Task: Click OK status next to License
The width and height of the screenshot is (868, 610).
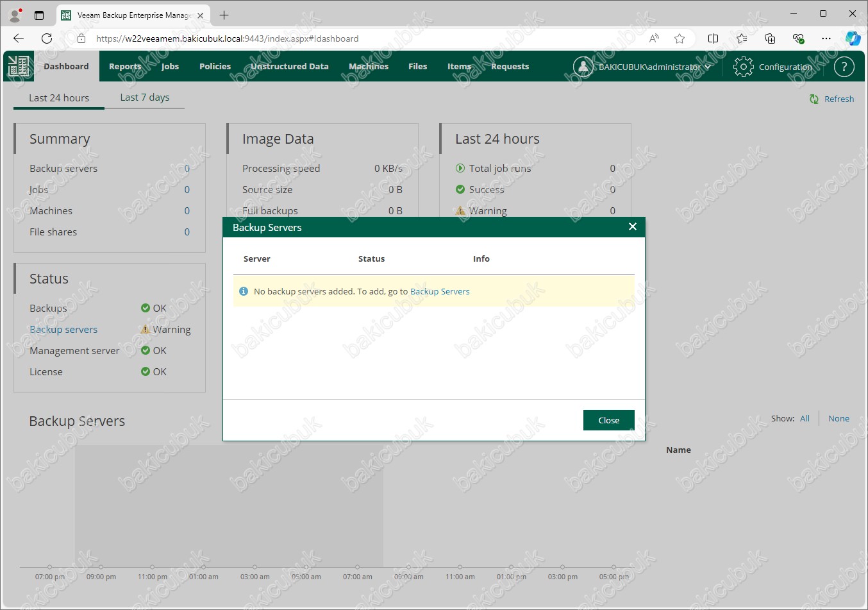Action: coord(154,371)
